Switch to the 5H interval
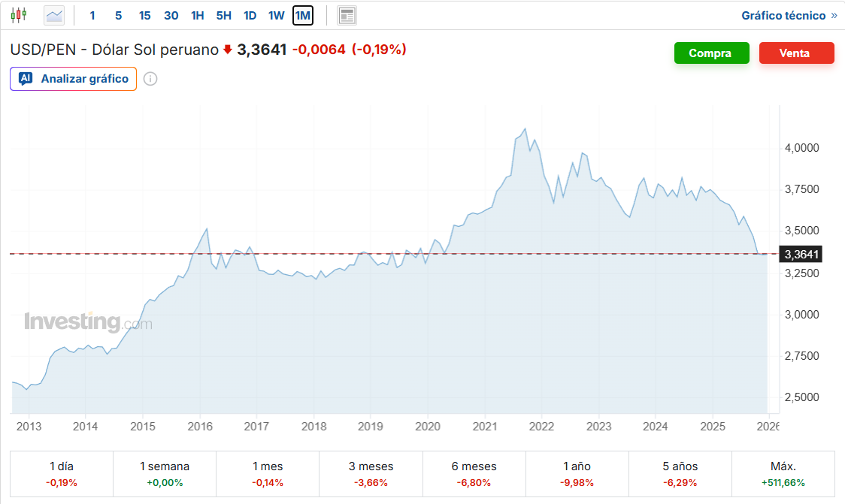The width and height of the screenshot is (845, 504). pos(223,15)
